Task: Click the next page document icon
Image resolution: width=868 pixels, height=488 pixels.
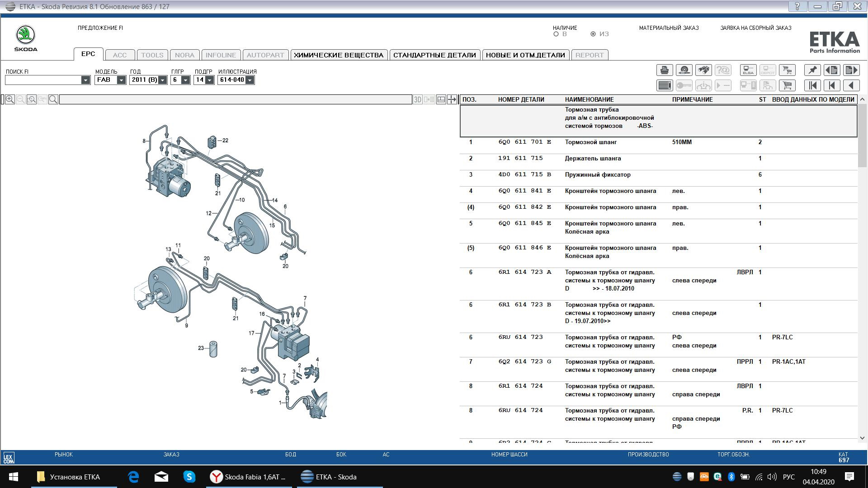Action: 851,70
